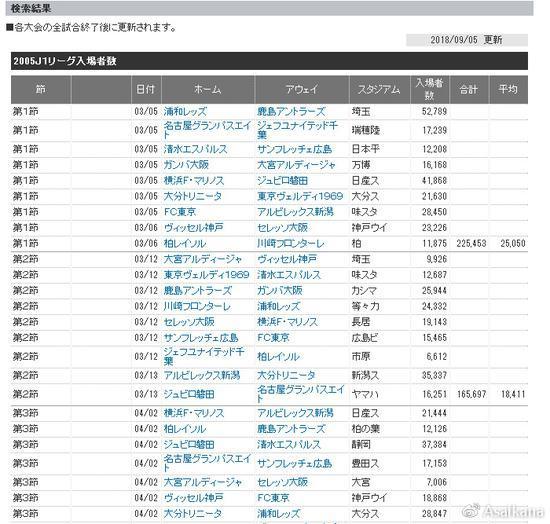Open home team 名古屋グランパスエイト in 17,153 row

click(207, 463)
